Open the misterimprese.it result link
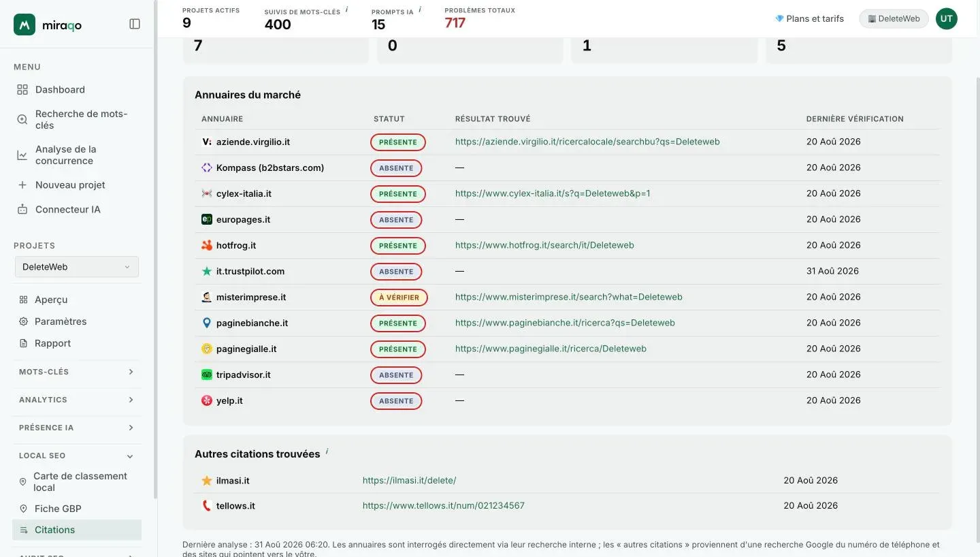Screen dimensions: 980x557 tap(569, 297)
